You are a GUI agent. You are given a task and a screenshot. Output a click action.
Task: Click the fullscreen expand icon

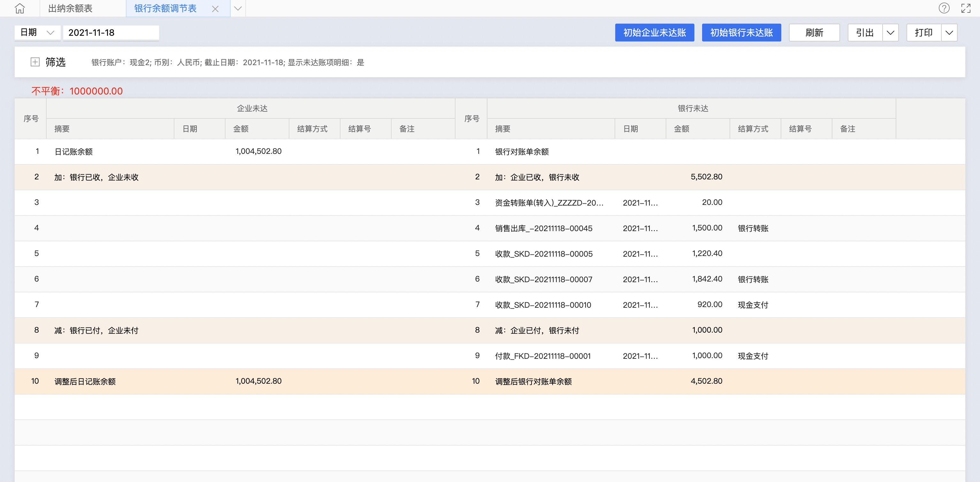coord(966,8)
